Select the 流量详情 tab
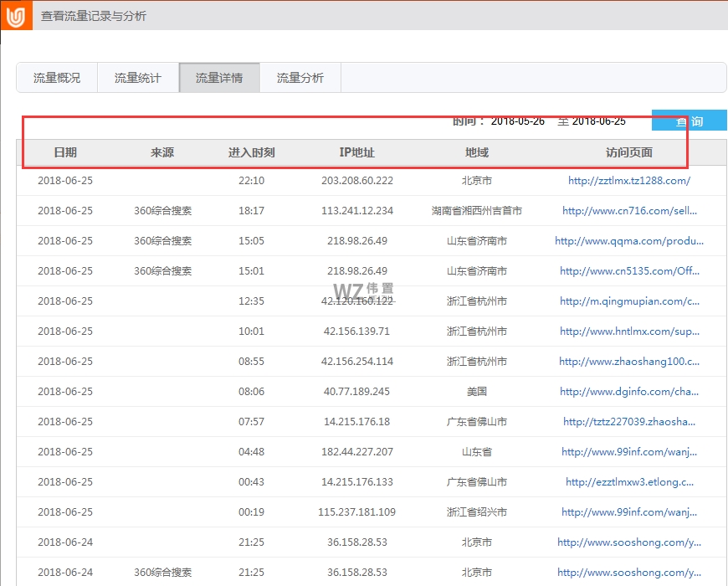The height and width of the screenshot is (586, 728). (x=218, y=76)
